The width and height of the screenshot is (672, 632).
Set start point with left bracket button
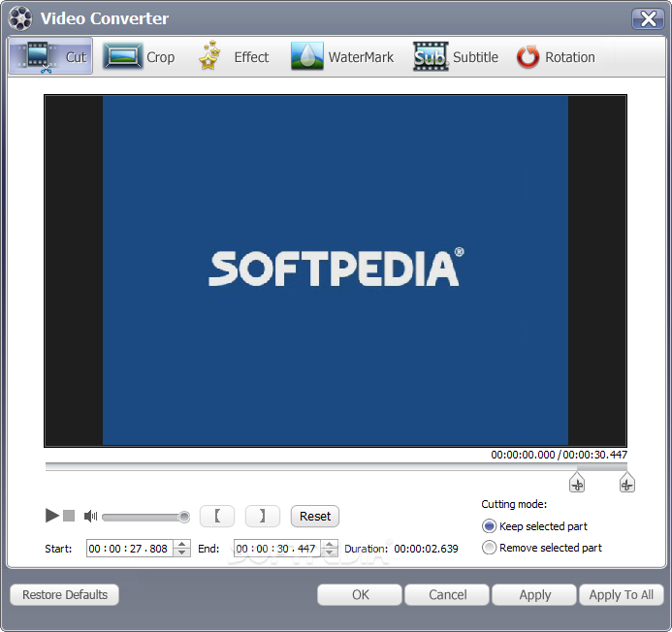click(x=217, y=516)
